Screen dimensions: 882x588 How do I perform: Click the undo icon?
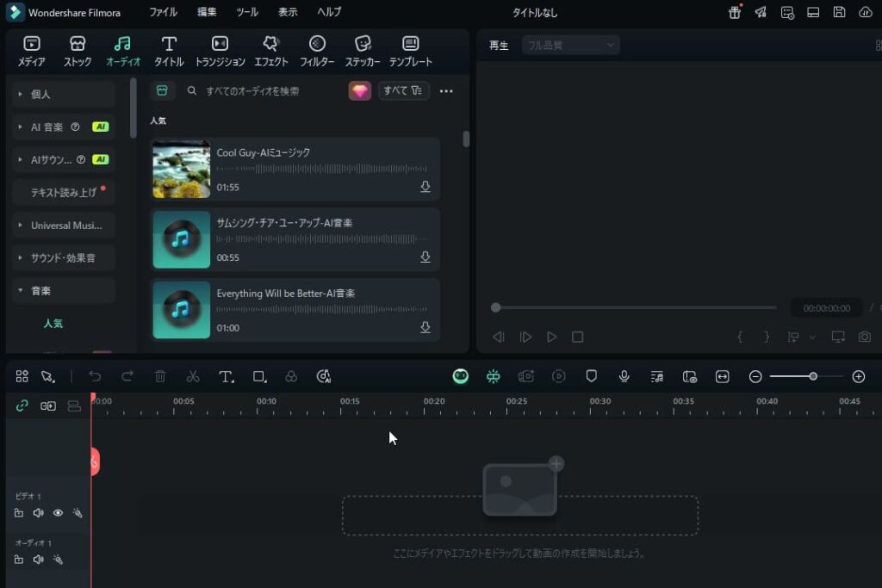(x=95, y=376)
